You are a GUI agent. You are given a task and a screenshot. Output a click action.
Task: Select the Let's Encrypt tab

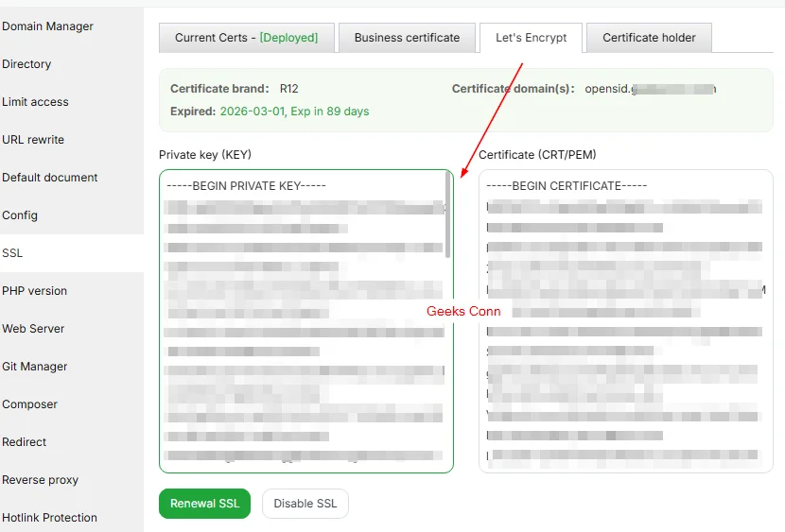pos(532,38)
